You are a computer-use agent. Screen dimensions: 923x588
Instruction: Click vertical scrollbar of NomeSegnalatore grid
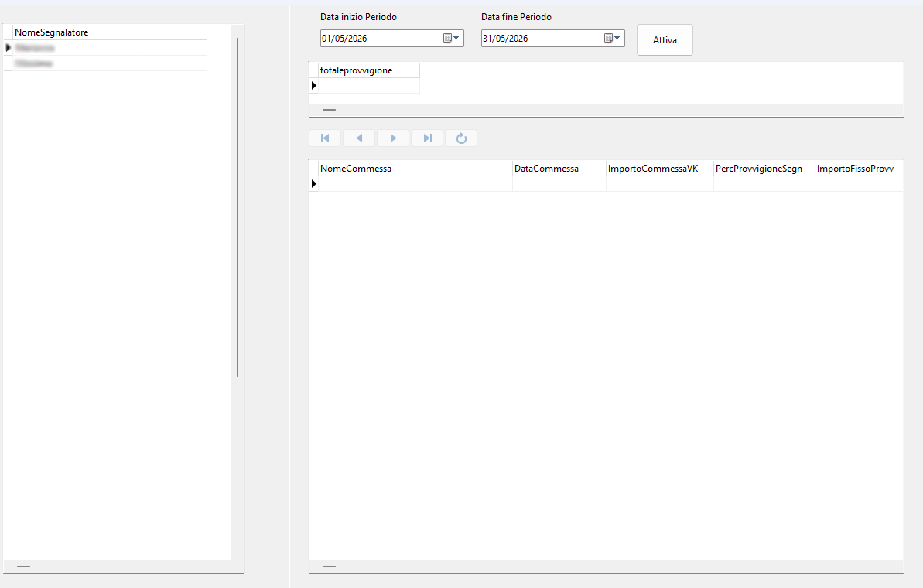click(238, 207)
